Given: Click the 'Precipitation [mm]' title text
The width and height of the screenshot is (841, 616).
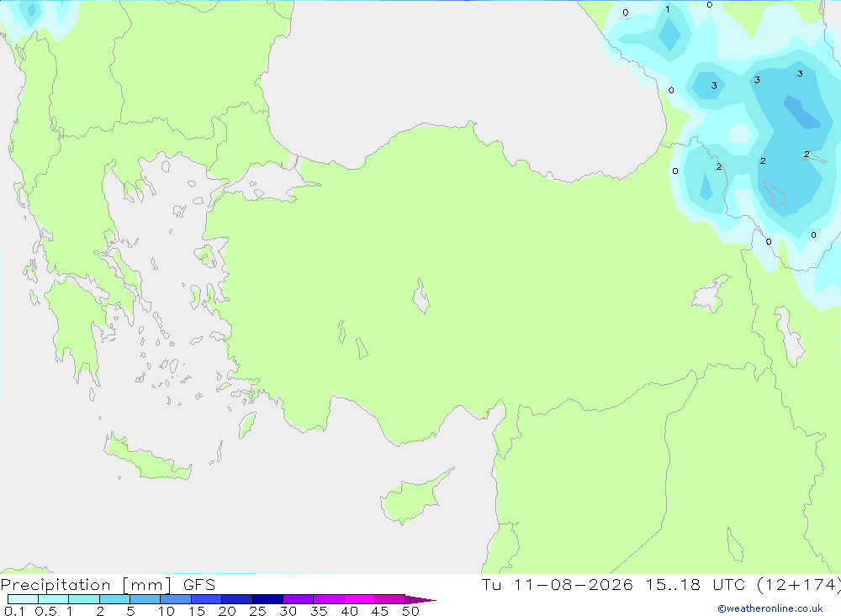Looking at the screenshot, I should 87,585.
